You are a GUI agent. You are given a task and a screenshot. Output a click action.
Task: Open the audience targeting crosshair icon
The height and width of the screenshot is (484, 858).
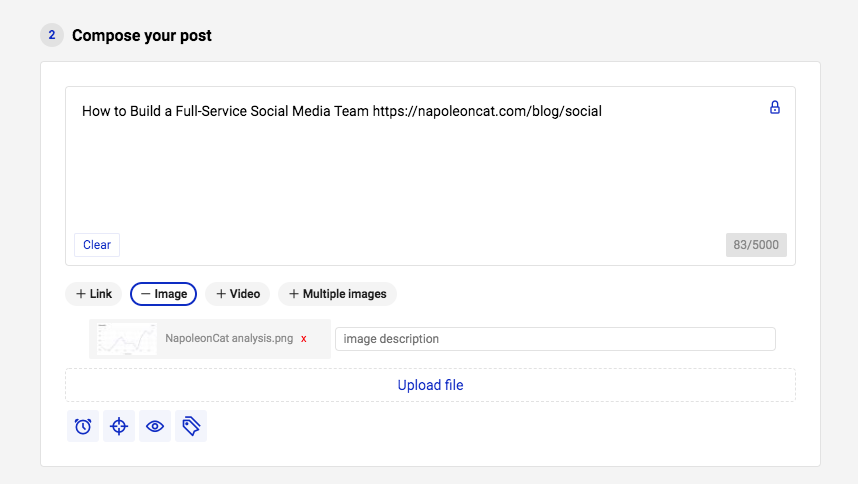click(119, 426)
